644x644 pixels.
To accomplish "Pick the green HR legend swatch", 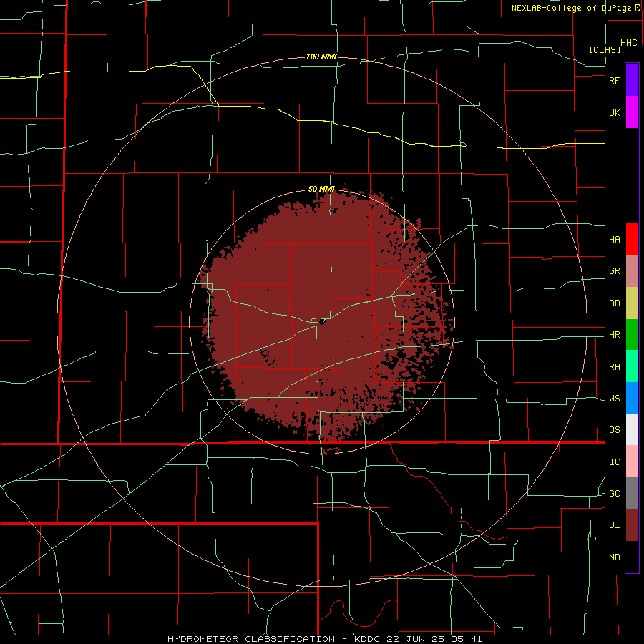I will 632,335.
